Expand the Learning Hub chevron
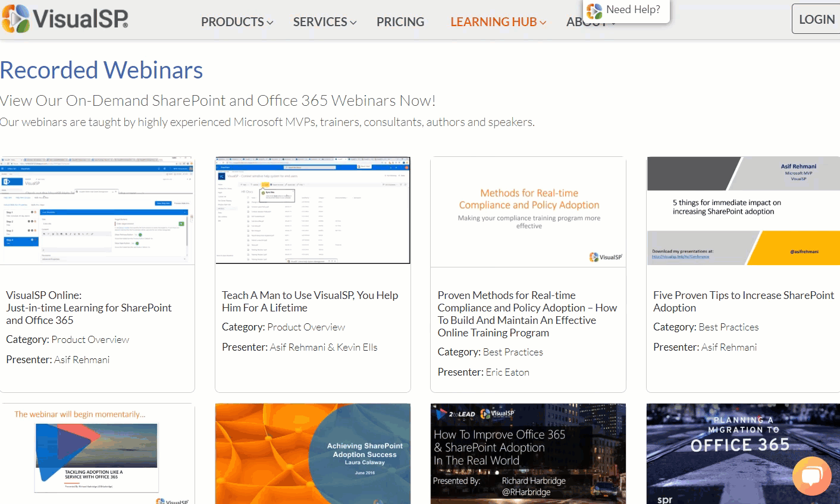Screen dimensions: 840x504 pos(543,23)
